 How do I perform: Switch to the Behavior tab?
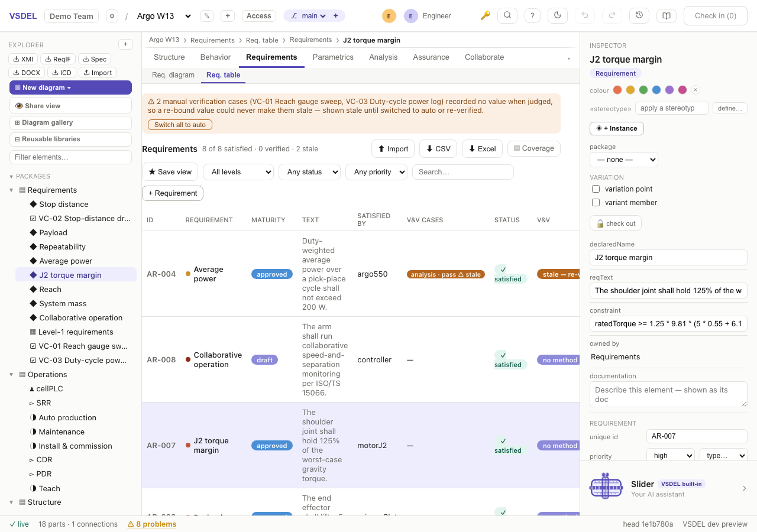pos(215,57)
